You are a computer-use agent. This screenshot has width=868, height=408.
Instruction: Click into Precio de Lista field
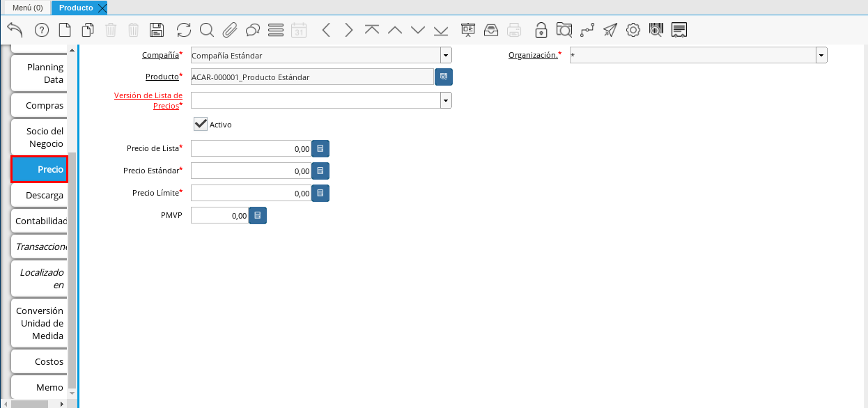pos(251,148)
